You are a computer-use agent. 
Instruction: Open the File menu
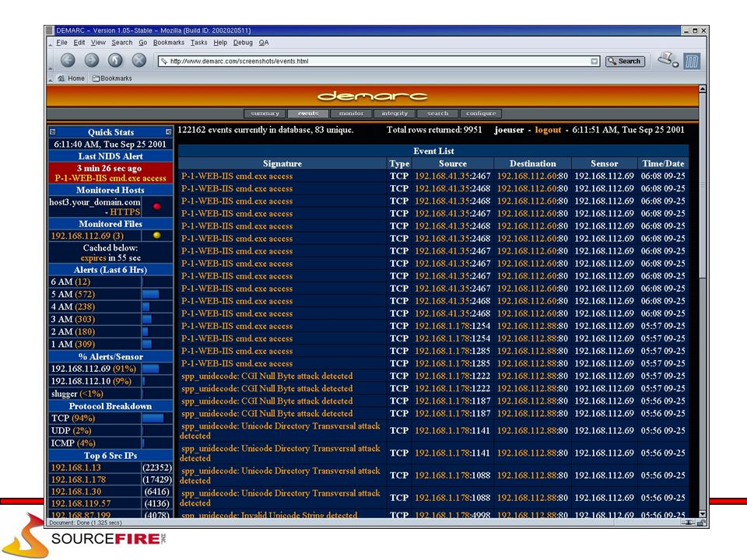pos(62,42)
